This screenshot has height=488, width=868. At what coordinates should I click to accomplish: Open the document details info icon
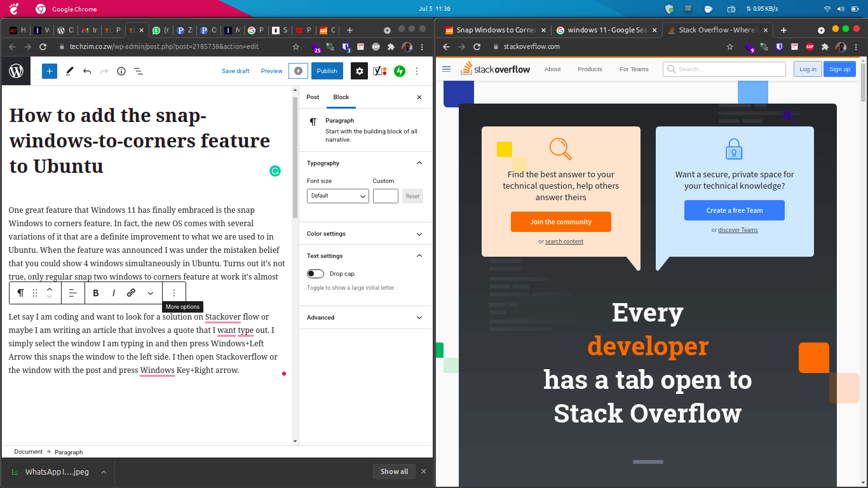click(x=121, y=71)
